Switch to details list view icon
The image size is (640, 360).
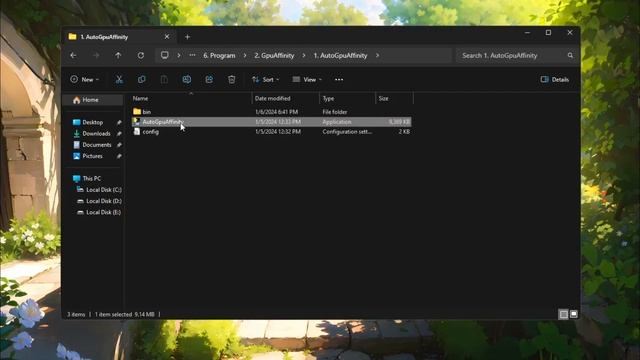tap(563, 314)
